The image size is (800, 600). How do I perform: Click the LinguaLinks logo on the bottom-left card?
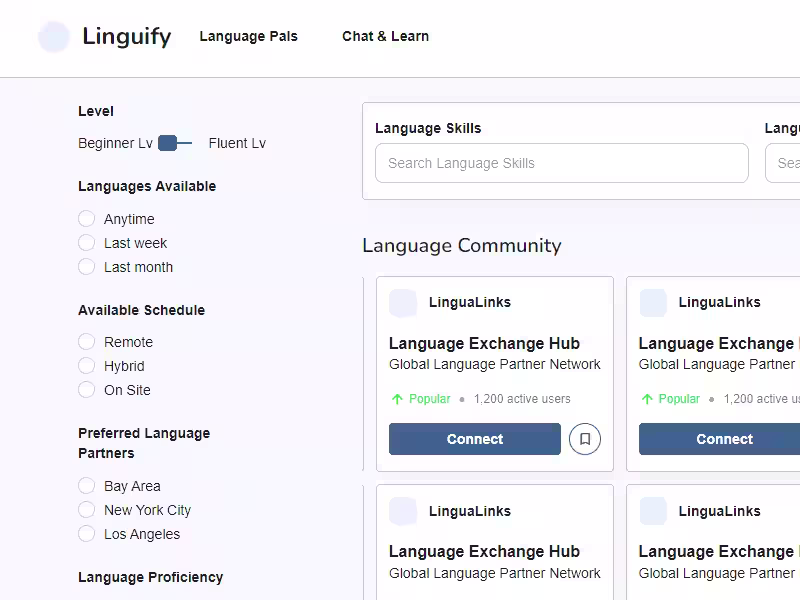coord(403,510)
